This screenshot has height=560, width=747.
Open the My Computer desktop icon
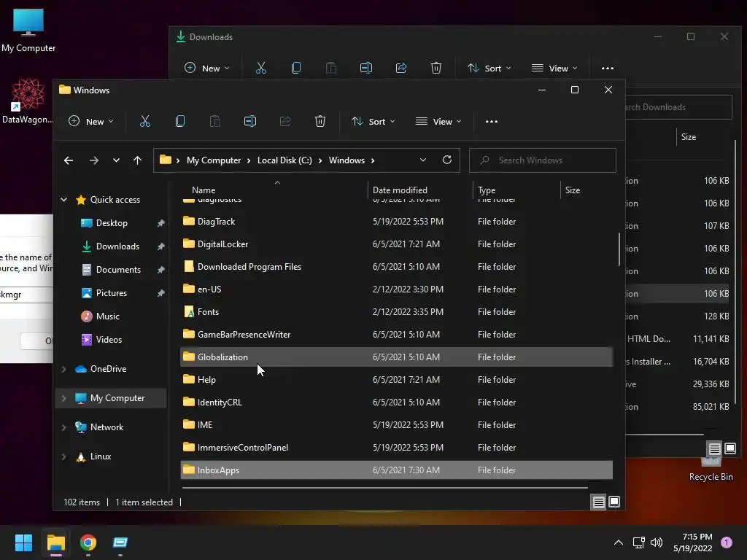pyautogui.click(x=28, y=31)
